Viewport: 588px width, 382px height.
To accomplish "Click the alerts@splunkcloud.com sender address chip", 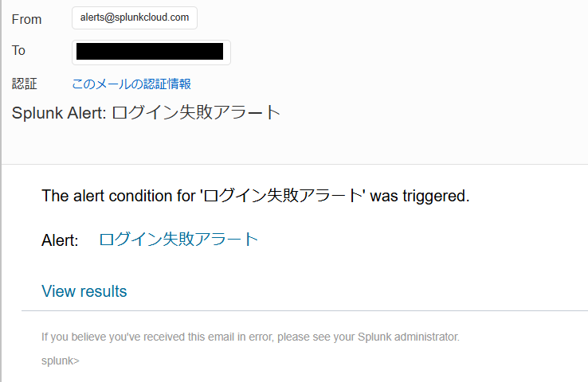I will click(135, 18).
